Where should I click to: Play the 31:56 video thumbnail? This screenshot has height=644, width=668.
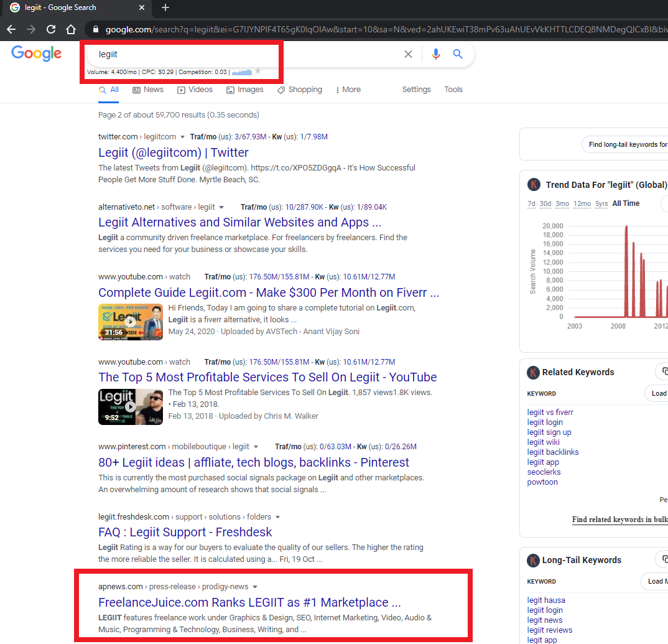131,322
